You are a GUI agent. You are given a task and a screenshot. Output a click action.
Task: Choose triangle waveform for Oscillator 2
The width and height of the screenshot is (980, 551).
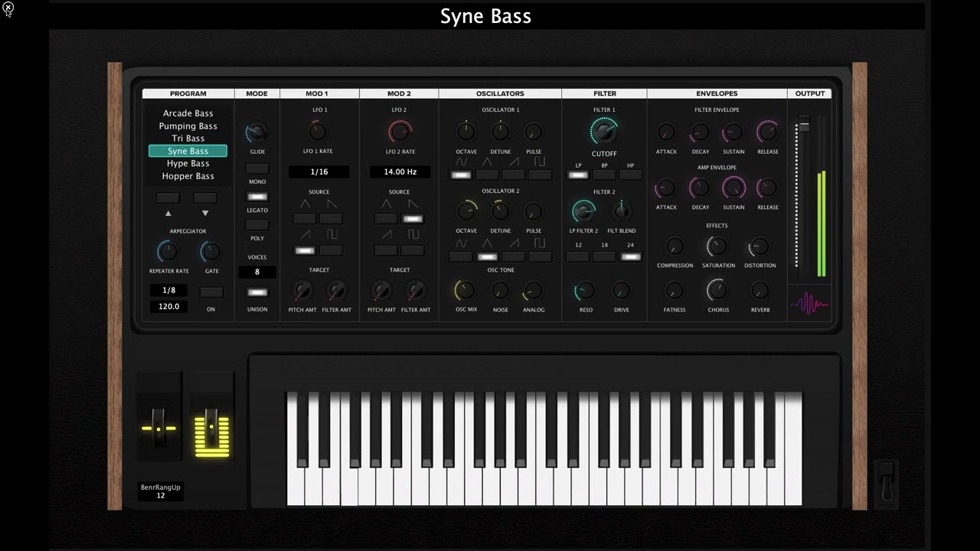pos(487,256)
